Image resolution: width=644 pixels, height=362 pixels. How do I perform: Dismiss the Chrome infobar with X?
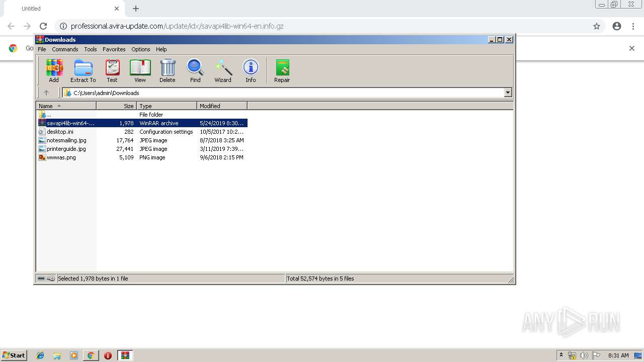point(632,48)
